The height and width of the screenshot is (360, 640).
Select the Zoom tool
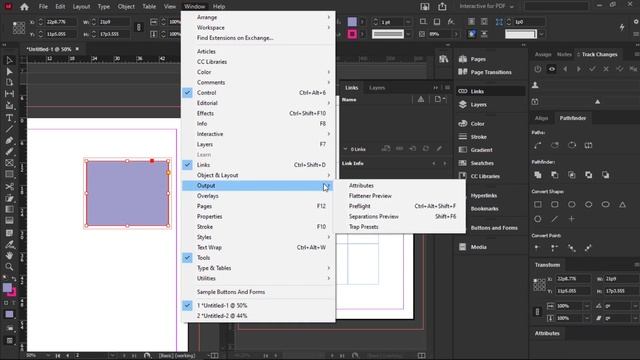point(9,267)
